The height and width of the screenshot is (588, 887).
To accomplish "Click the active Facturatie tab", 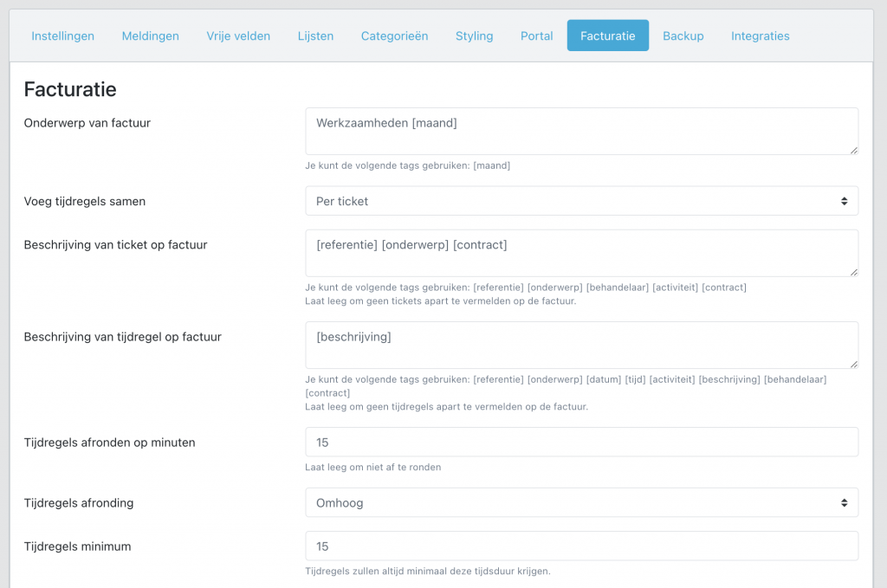I will point(607,36).
